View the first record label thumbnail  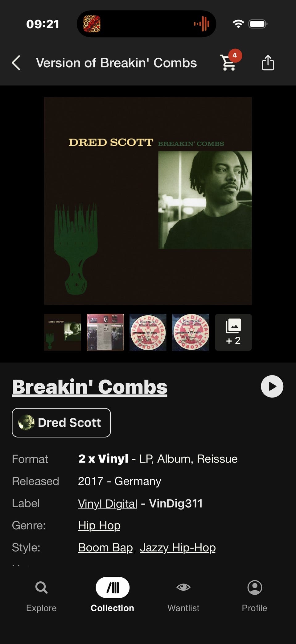[x=148, y=332]
